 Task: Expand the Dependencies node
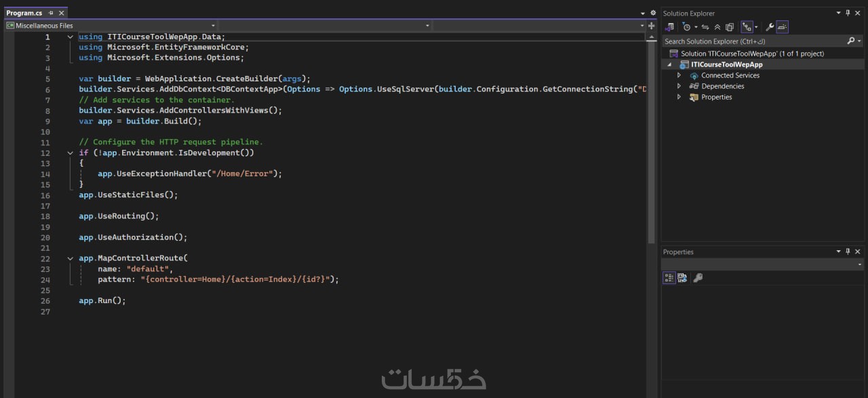[x=679, y=86]
